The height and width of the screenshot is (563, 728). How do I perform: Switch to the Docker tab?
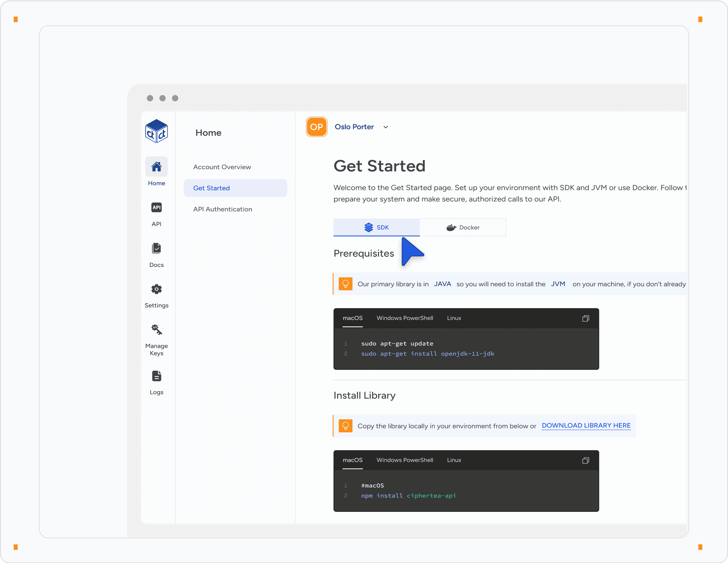463,227
